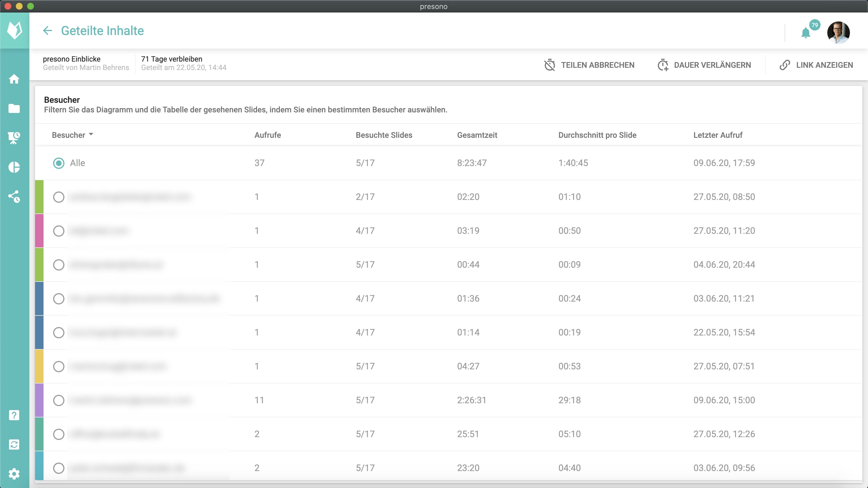Open the notifications bell with 79 badge
This screenshot has height=488, width=868.
click(x=806, y=33)
